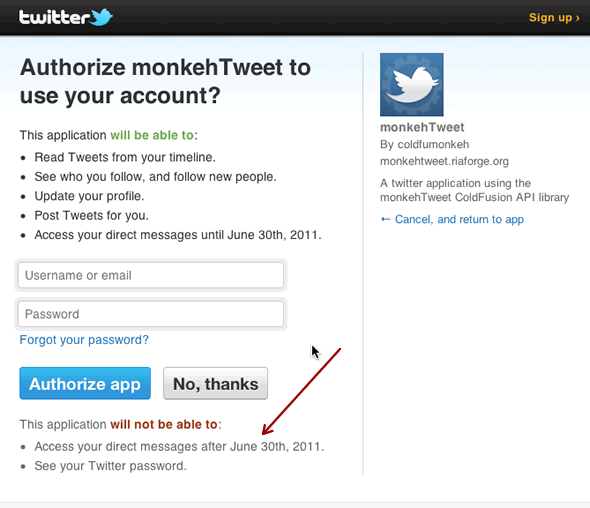Screen dimensions: 590x508
Task: Click the blue Authorize app button
Action: [85, 383]
